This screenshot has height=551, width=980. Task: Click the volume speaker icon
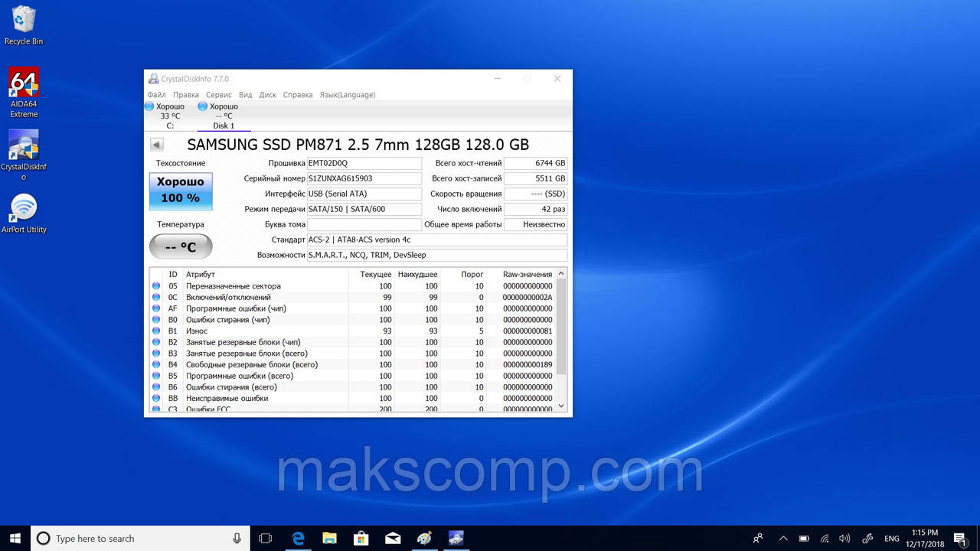844,538
